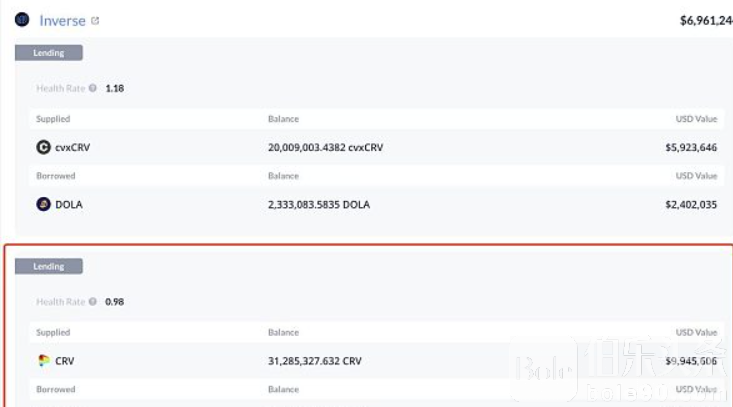Click the Health Rate label of the second lending position
The image size is (733, 407).
pos(61,301)
